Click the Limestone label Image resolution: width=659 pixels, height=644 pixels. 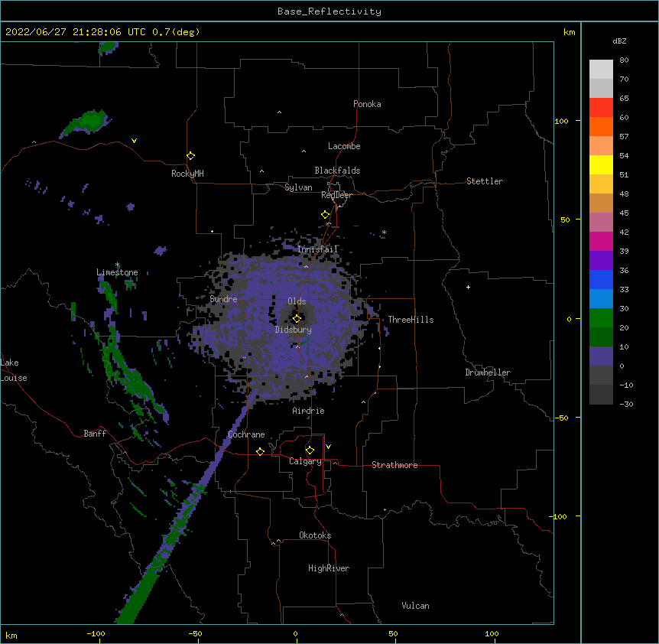117,272
